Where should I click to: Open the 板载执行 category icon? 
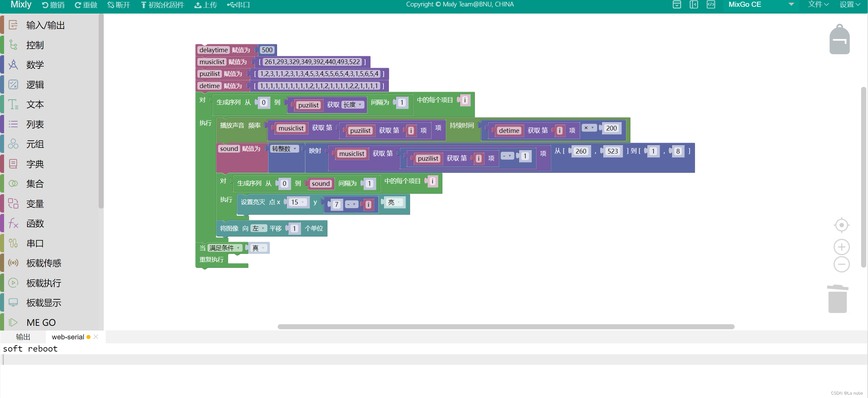13,283
